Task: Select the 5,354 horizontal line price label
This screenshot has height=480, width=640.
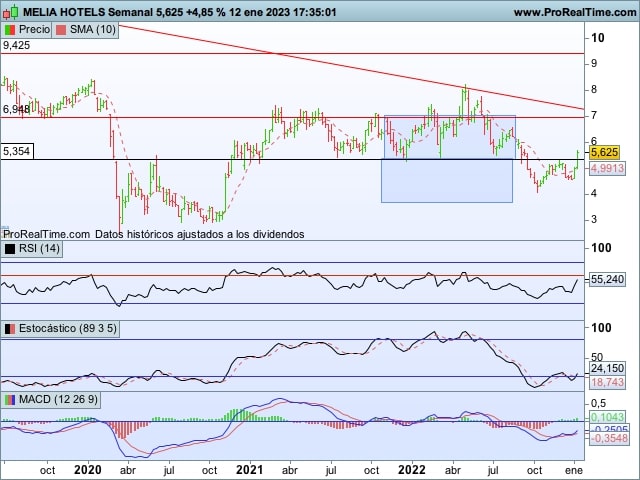Action: [17, 151]
